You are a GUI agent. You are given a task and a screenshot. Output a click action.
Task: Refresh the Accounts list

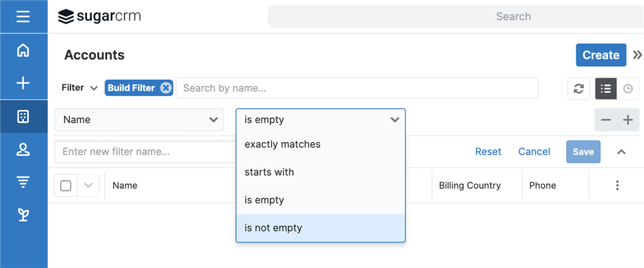click(578, 89)
